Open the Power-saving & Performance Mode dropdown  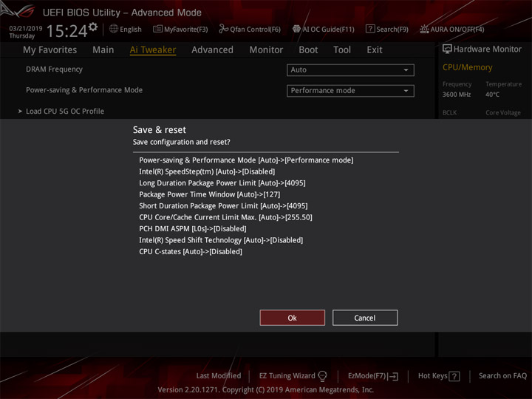(x=350, y=91)
